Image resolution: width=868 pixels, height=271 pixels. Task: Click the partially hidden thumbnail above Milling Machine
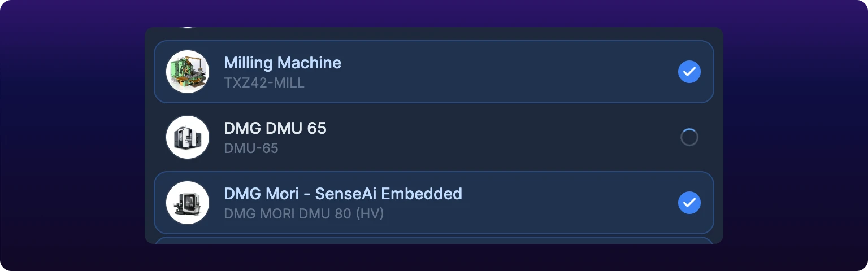(188, 28)
